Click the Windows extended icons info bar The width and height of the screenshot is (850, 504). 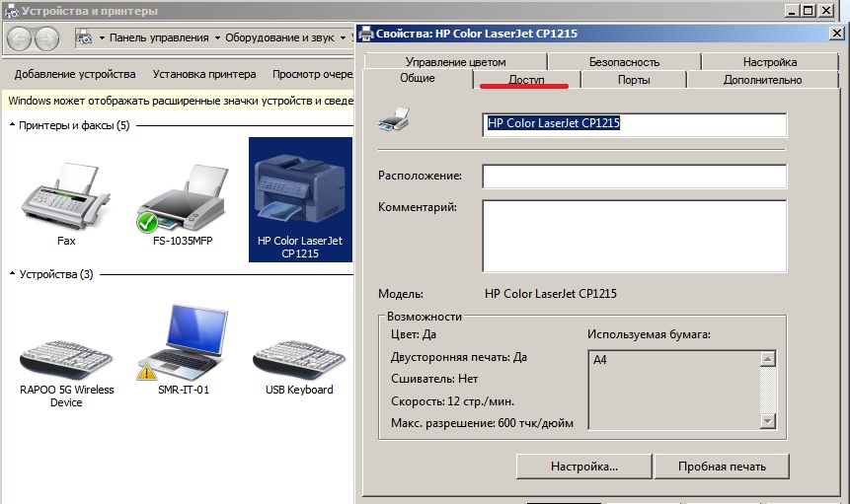click(x=180, y=101)
